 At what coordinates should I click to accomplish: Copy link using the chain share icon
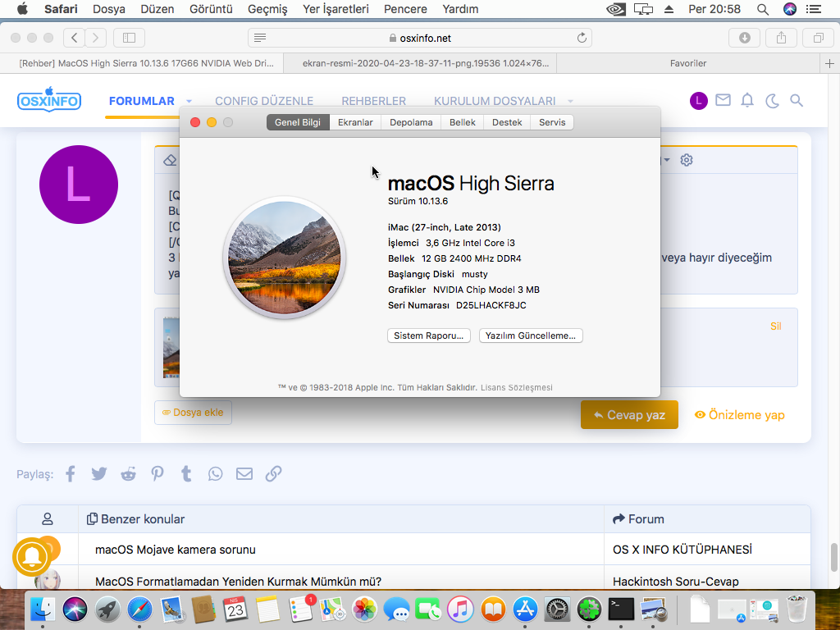(273, 473)
